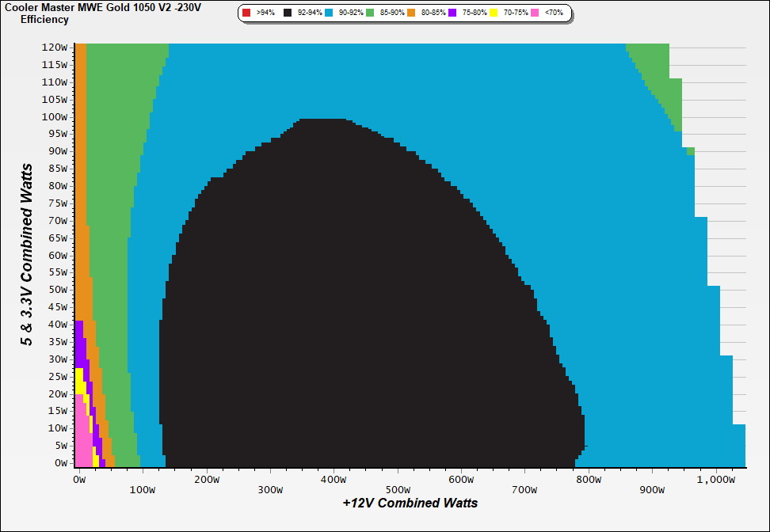This screenshot has height=532, width=770.
Task: Click the green 85-90% legend swatch
Action: click(370, 13)
